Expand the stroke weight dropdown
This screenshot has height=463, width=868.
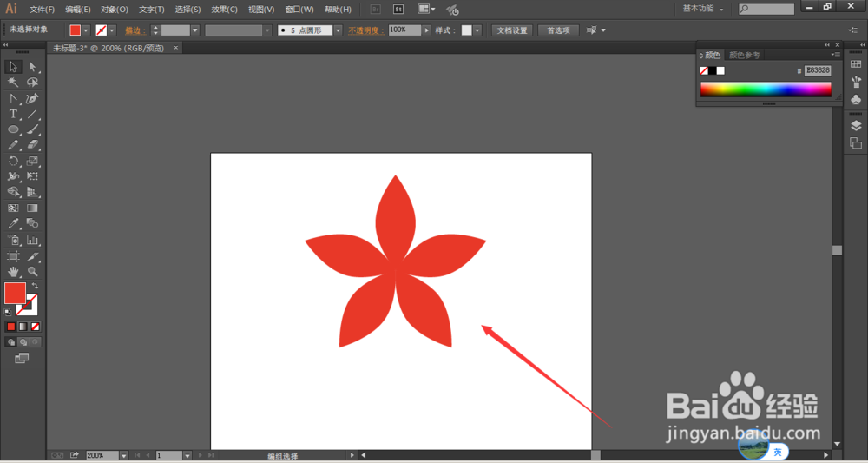click(194, 30)
